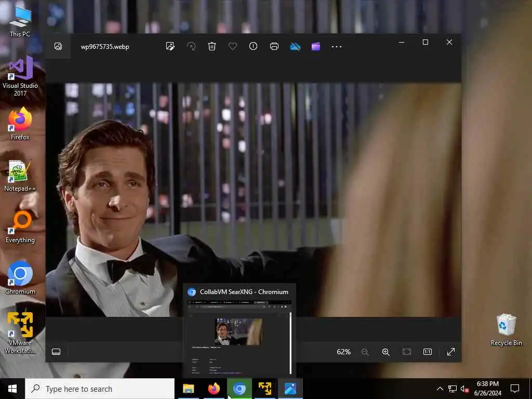This screenshot has width=532, height=399.
Task: Delete the image with trash icon
Action: coord(212,46)
